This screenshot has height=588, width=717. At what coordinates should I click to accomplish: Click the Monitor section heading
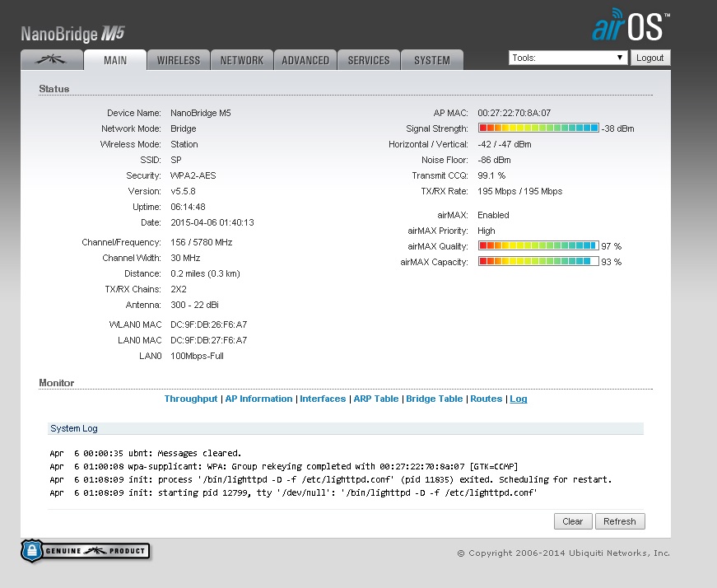click(x=56, y=383)
